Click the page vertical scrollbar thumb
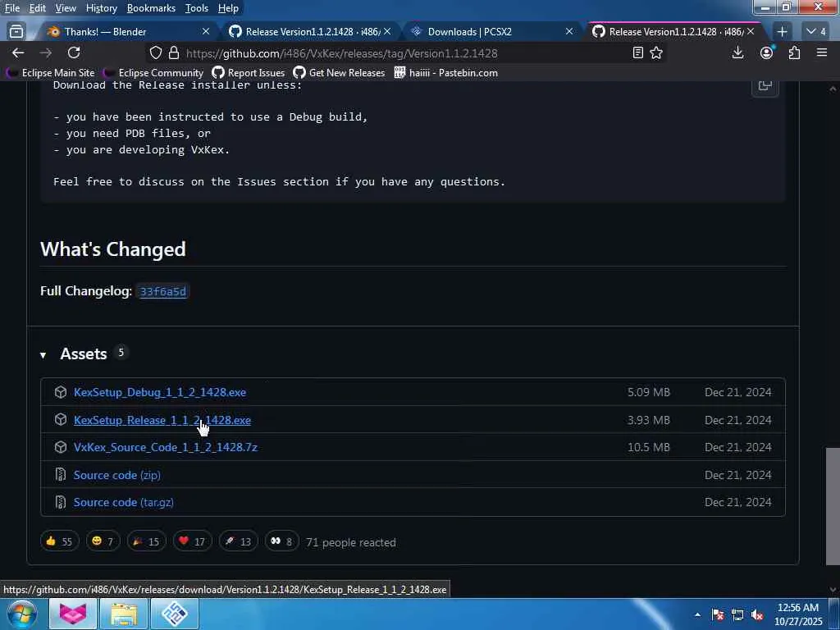Screen dimensions: 840x630 833,506
